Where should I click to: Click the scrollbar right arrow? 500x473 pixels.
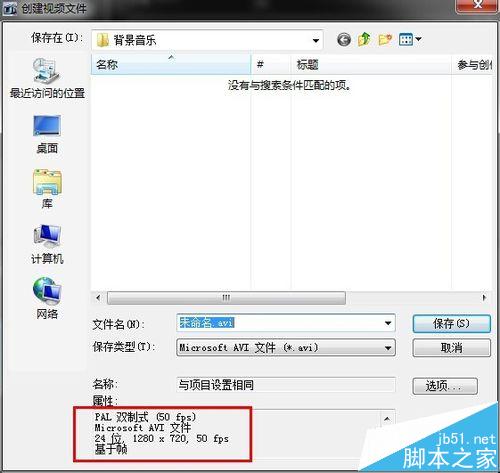click(484, 298)
